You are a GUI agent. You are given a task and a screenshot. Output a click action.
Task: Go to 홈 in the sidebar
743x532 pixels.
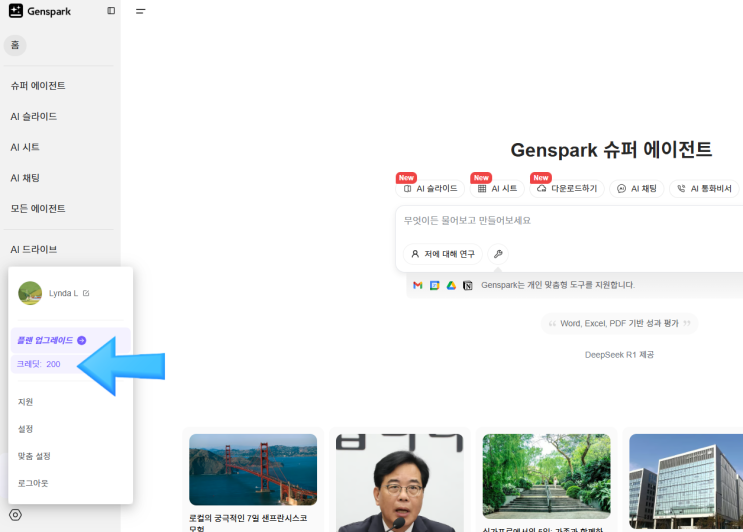pyautogui.click(x=15, y=45)
